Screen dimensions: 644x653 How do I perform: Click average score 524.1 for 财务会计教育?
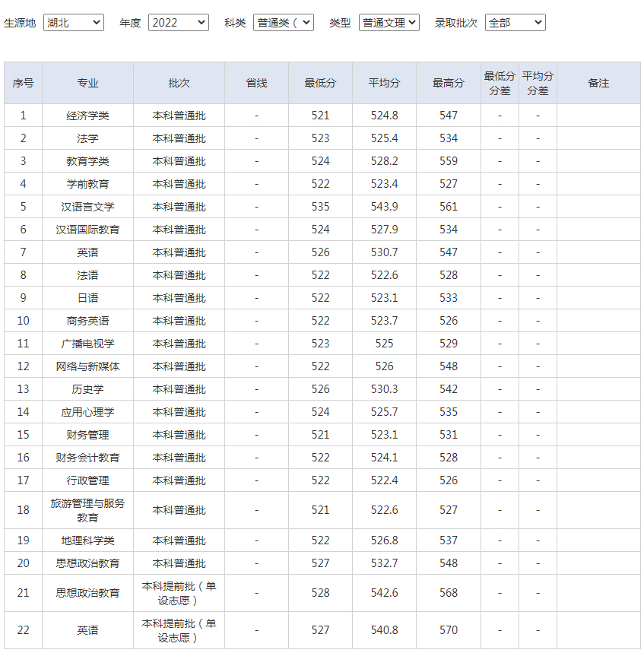[384, 458]
